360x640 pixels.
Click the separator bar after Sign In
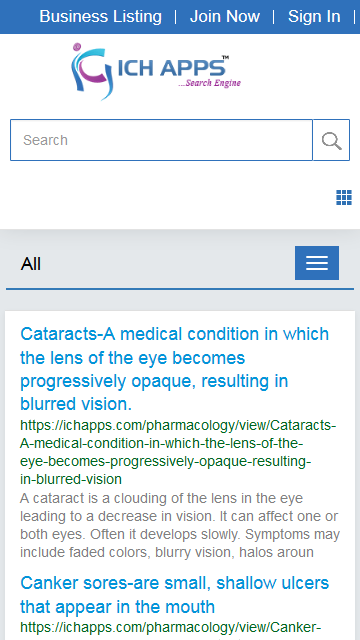click(x=354, y=17)
